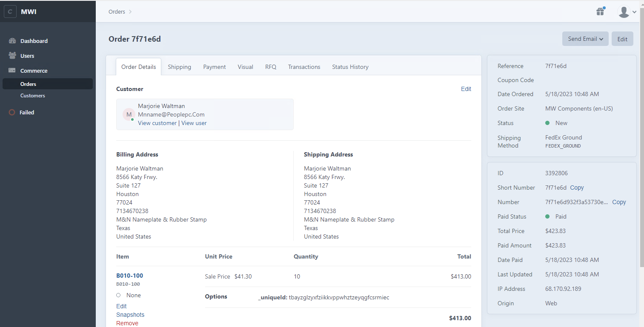Click the FEDEX_GROUND method code
Screen dimensions: 644x327
click(x=563, y=146)
